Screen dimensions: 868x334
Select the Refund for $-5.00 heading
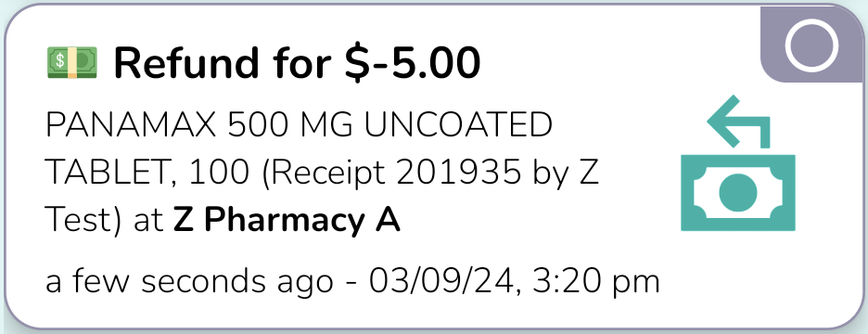point(297,62)
